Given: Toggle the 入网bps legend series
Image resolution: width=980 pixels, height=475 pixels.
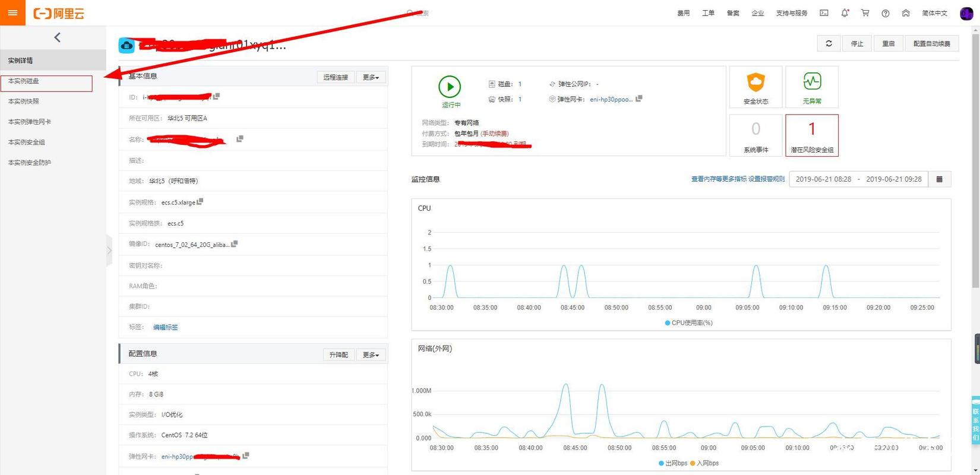Looking at the screenshot, I should click(x=704, y=463).
